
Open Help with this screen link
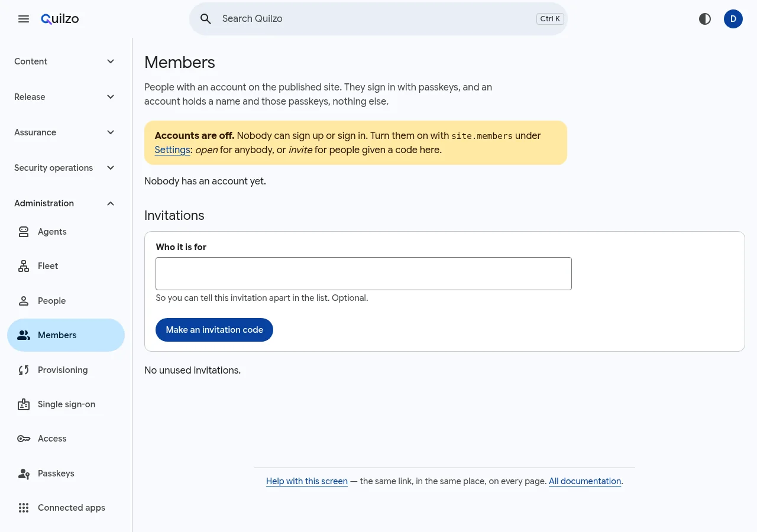(x=307, y=481)
